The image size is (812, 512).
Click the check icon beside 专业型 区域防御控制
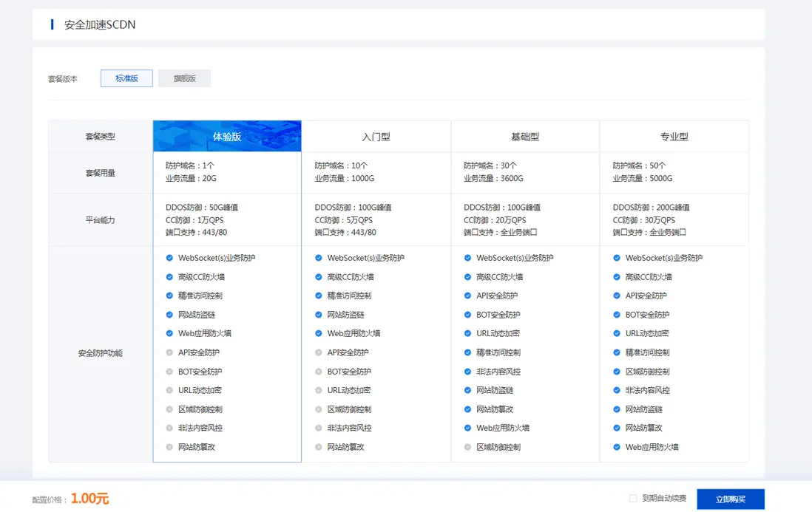click(x=617, y=372)
